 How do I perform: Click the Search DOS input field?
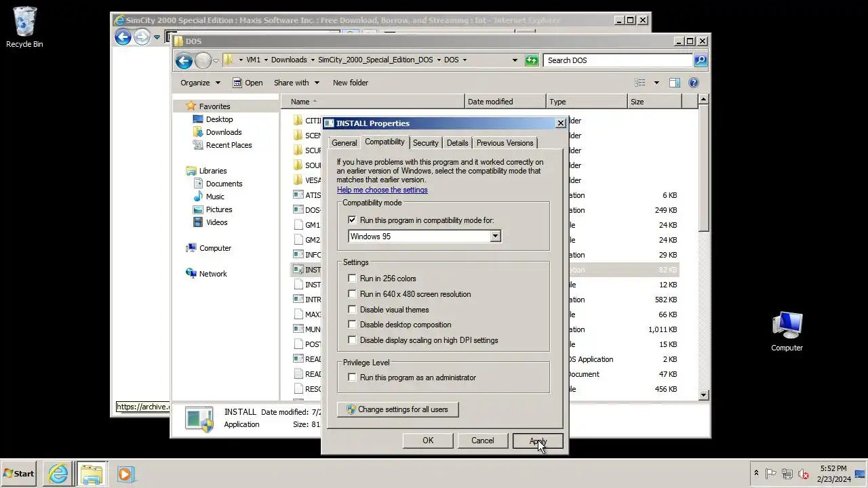coord(618,60)
